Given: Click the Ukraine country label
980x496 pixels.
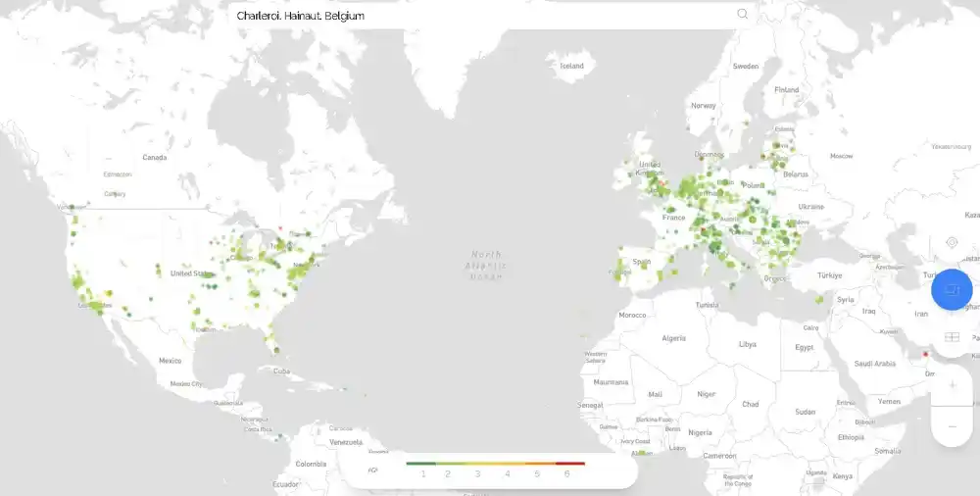Looking at the screenshot, I should [x=812, y=207].
